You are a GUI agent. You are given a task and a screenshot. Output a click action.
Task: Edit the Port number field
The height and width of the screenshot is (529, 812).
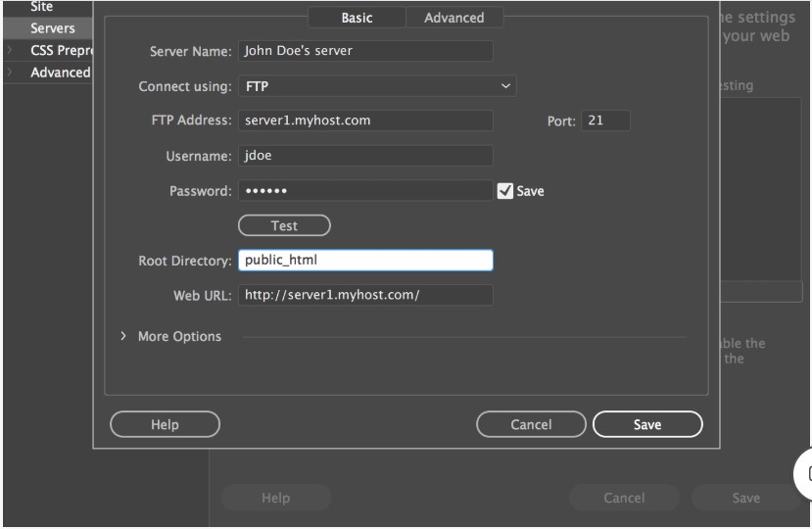[605, 120]
